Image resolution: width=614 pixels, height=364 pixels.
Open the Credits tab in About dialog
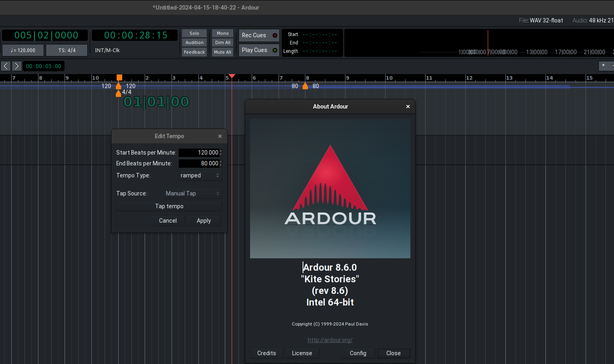267,353
